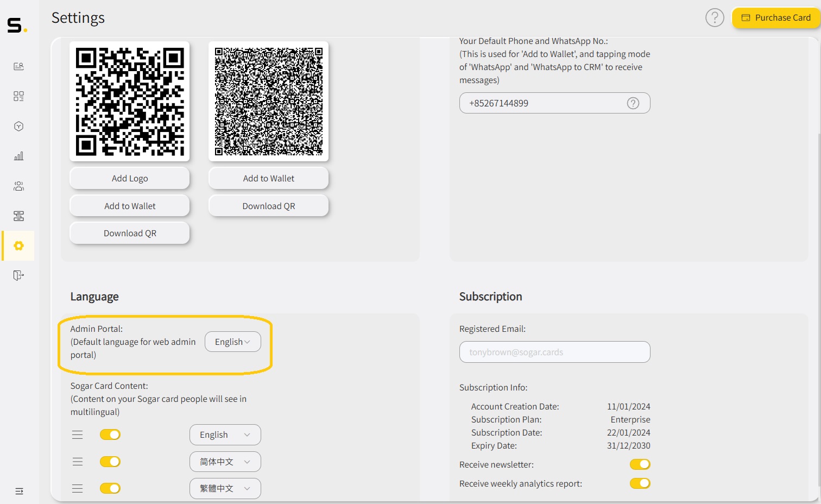Open the help question mark icon
This screenshot has height=504, width=821.
click(715, 18)
